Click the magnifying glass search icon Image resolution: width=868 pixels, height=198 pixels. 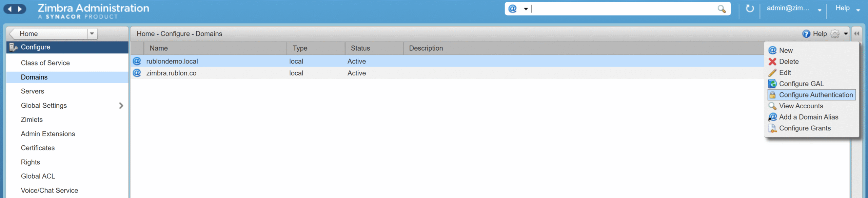tap(722, 9)
